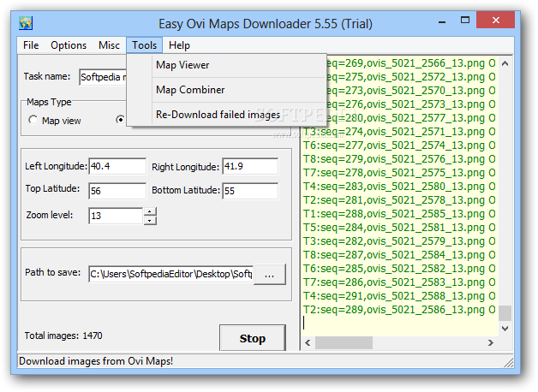The height and width of the screenshot is (392, 538).
Task: Edit the Bottom Latitude field
Action: 250,191
